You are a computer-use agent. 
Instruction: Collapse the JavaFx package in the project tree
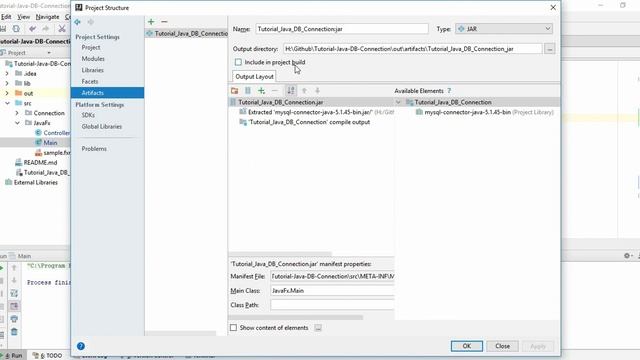click(x=17, y=123)
